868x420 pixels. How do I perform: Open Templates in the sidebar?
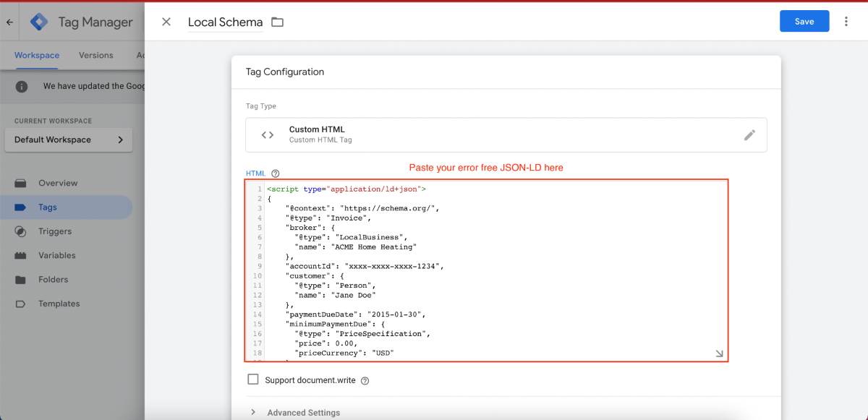tap(59, 304)
